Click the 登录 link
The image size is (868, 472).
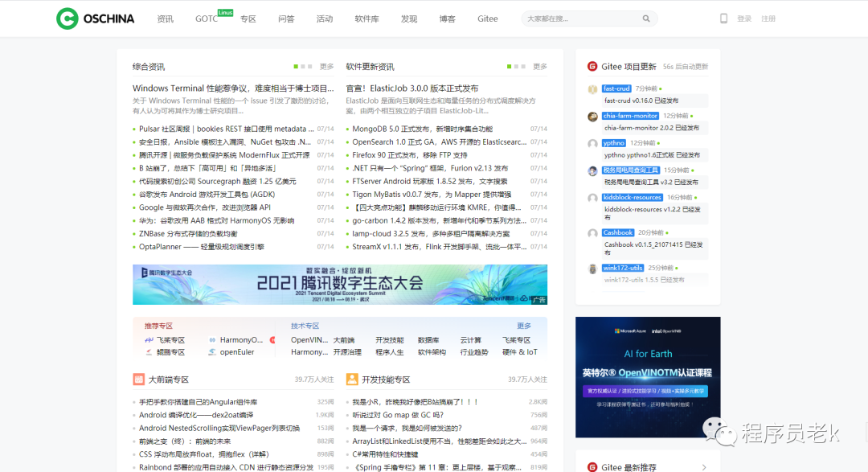[744, 18]
